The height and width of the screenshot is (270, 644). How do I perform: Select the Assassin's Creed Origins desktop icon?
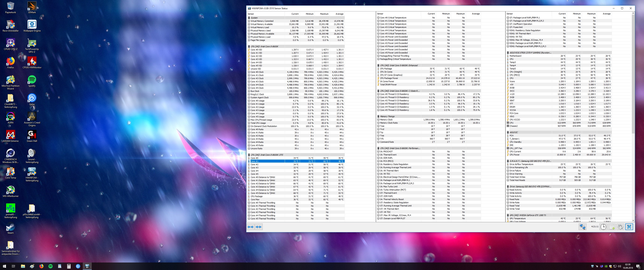click(x=32, y=119)
